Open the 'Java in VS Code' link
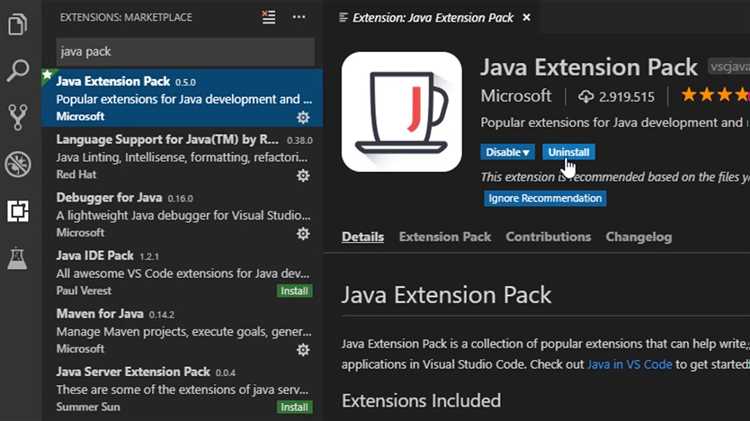 [629, 364]
